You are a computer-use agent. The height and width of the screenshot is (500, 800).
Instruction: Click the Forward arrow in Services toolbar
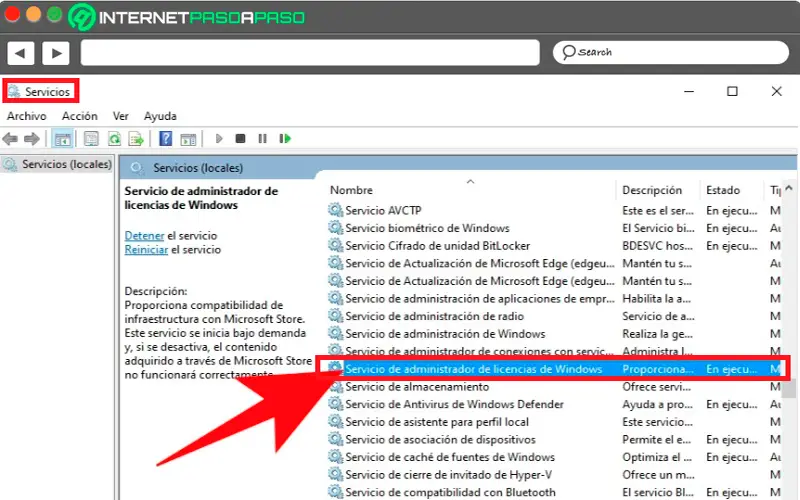pos(32,139)
